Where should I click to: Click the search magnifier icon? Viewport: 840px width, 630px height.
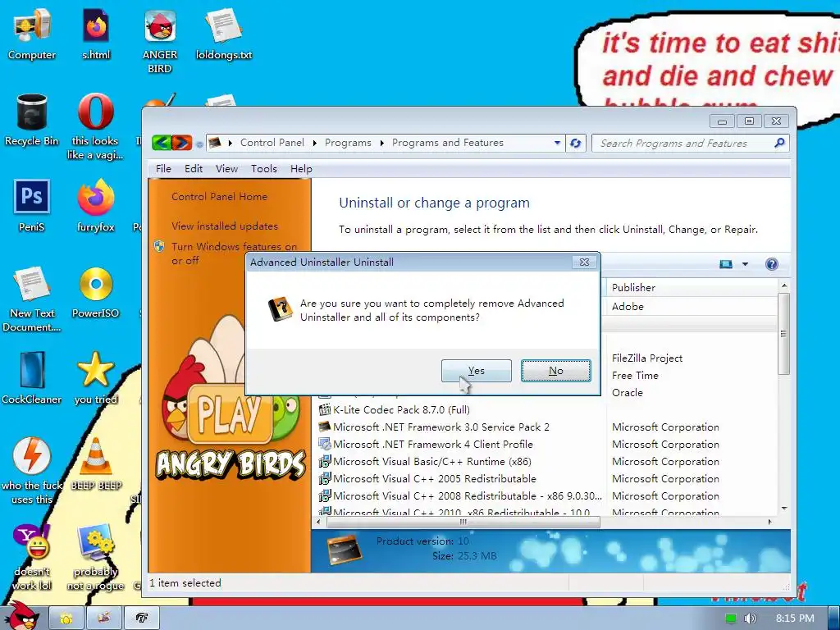(x=779, y=143)
